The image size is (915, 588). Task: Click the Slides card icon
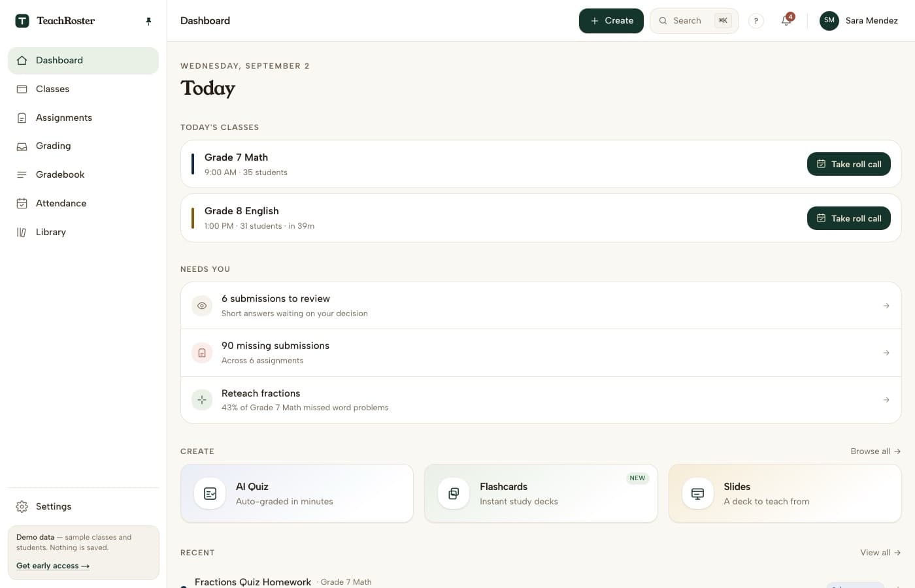click(x=697, y=493)
